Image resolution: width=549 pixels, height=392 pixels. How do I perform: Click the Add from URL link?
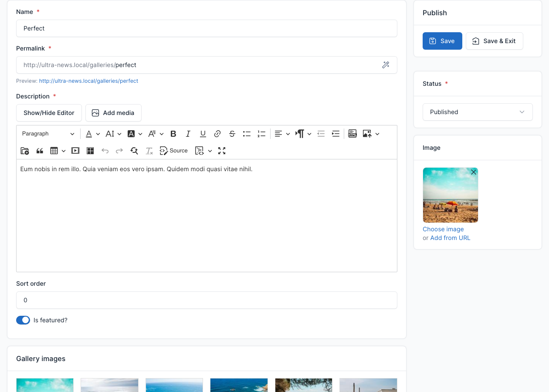click(x=450, y=238)
